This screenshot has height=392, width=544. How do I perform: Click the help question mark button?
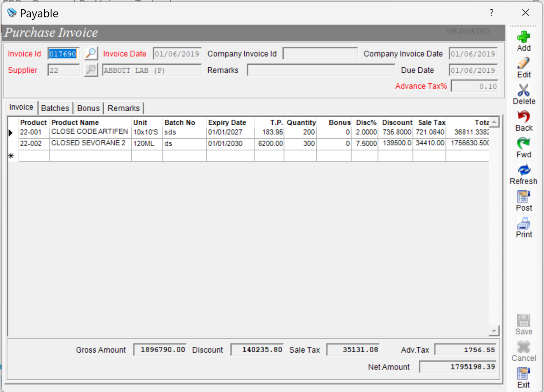point(492,13)
